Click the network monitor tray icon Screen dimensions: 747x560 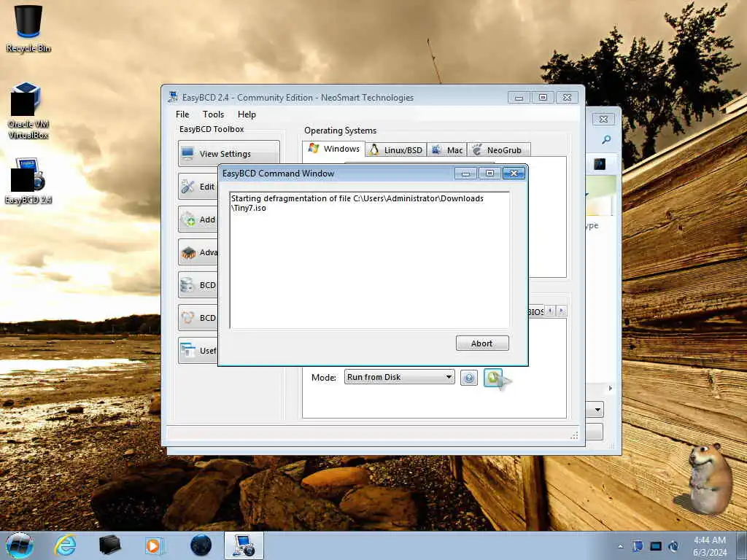656,546
